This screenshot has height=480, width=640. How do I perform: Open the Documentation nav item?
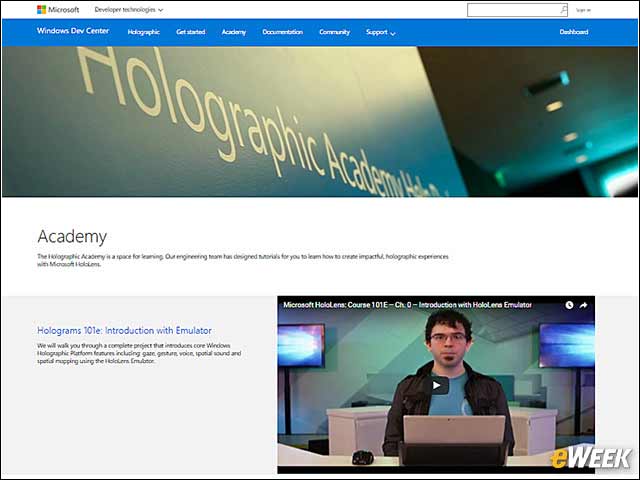(282, 32)
